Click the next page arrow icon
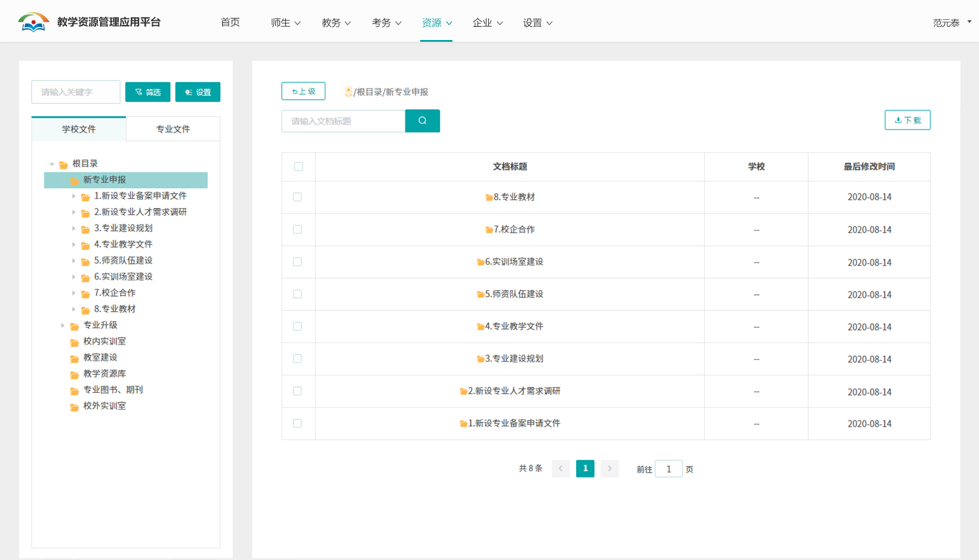This screenshot has width=979, height=560. pos(609,469)
